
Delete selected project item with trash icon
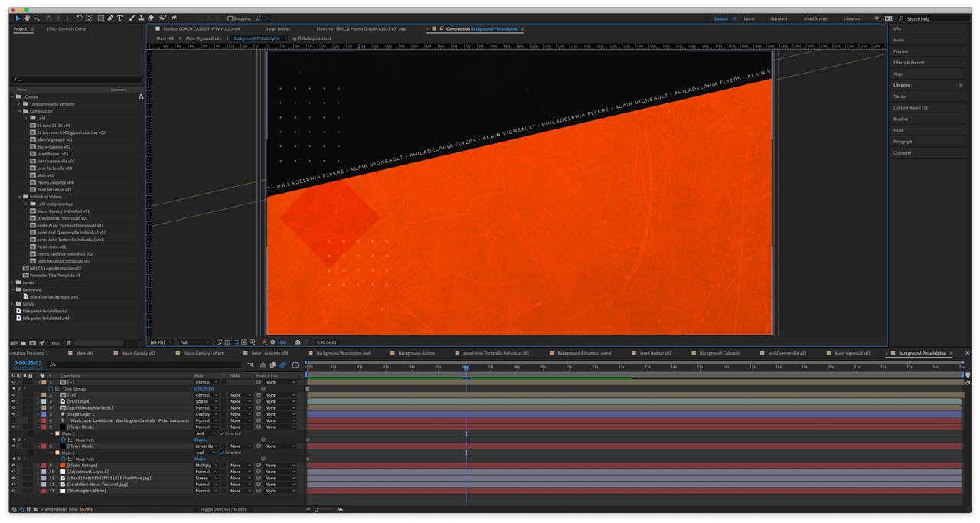(x=68, y=343)
